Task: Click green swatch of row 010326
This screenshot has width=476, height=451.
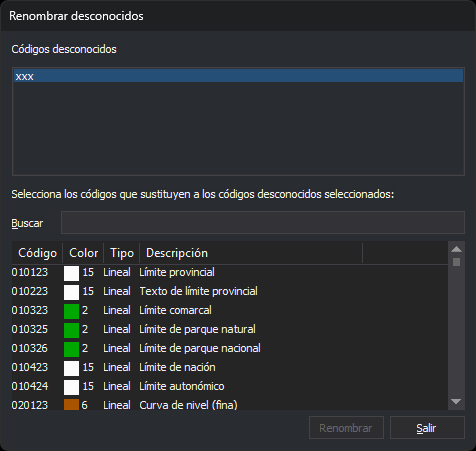Action: click(x=71, y=349)
